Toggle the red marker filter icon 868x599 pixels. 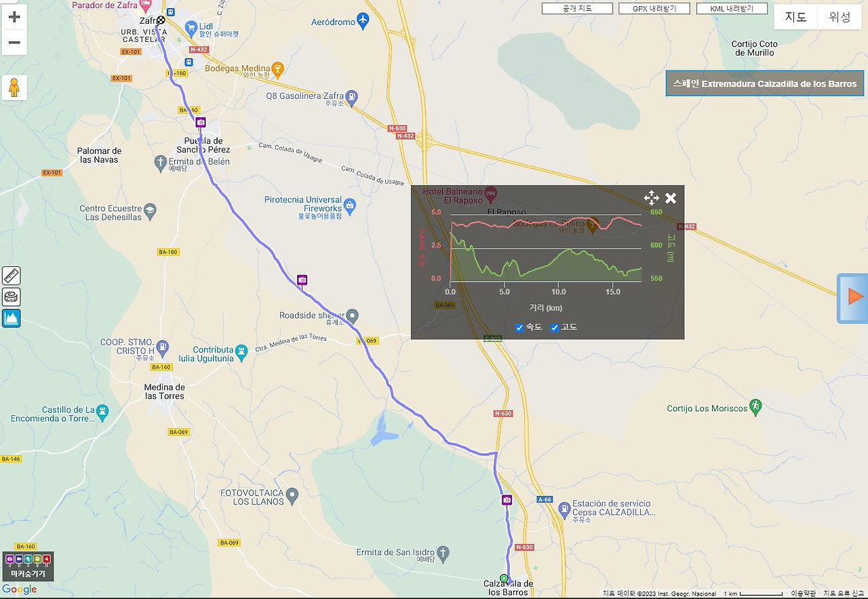pyautogui.click(x=46, y=560)
